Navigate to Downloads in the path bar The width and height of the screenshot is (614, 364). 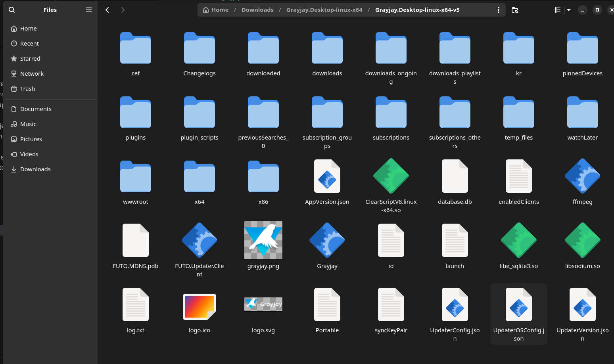(257, 10)
